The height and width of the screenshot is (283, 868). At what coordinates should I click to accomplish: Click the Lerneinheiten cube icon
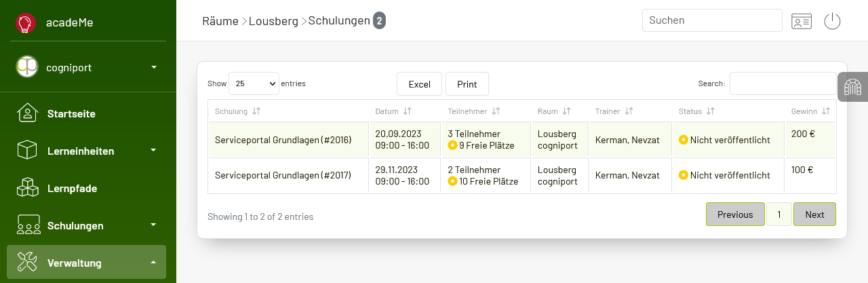(27, 150)
